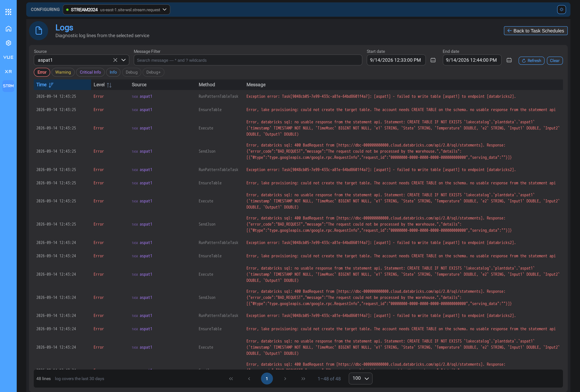Click "log covers the last 30 days" note
Viewport: 580px width, 392px height.
point(79,379)
